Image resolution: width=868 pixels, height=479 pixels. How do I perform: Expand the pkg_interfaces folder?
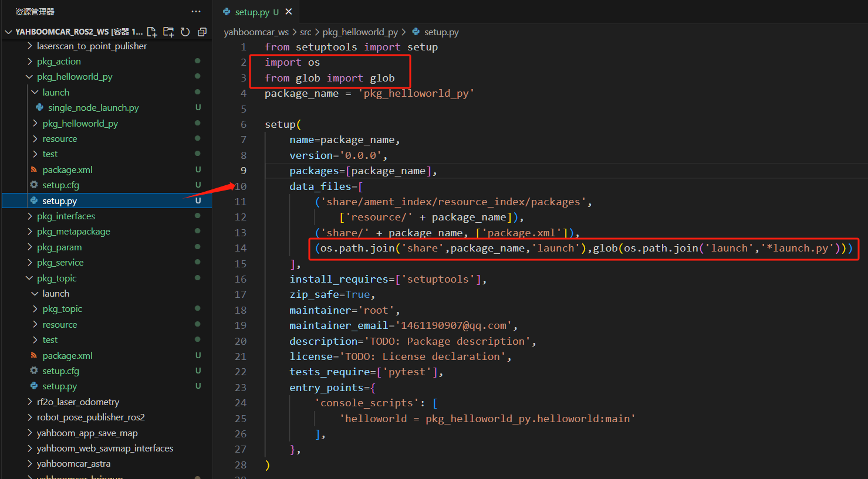pyautogui.click(x=66, y=216)
